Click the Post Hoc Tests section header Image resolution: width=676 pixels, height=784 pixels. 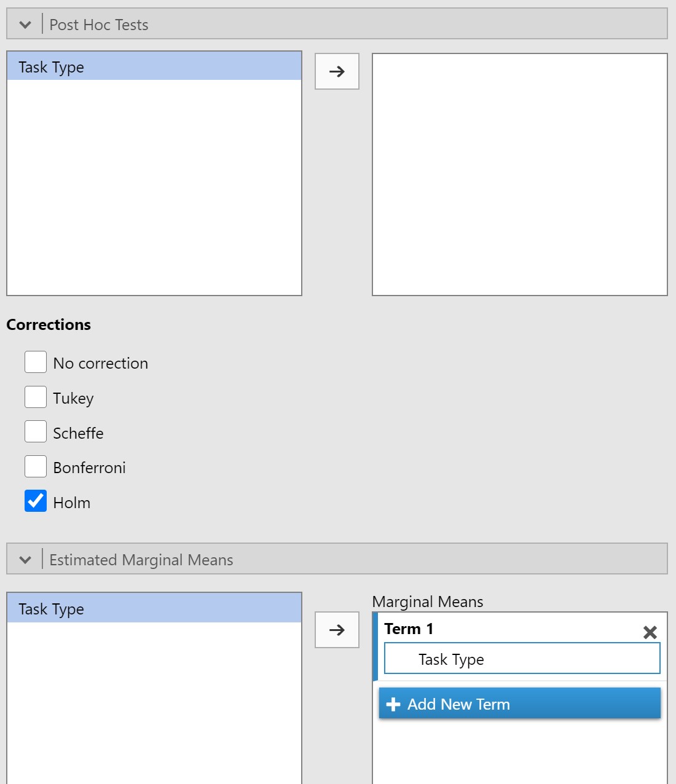(x=337, y=24)
